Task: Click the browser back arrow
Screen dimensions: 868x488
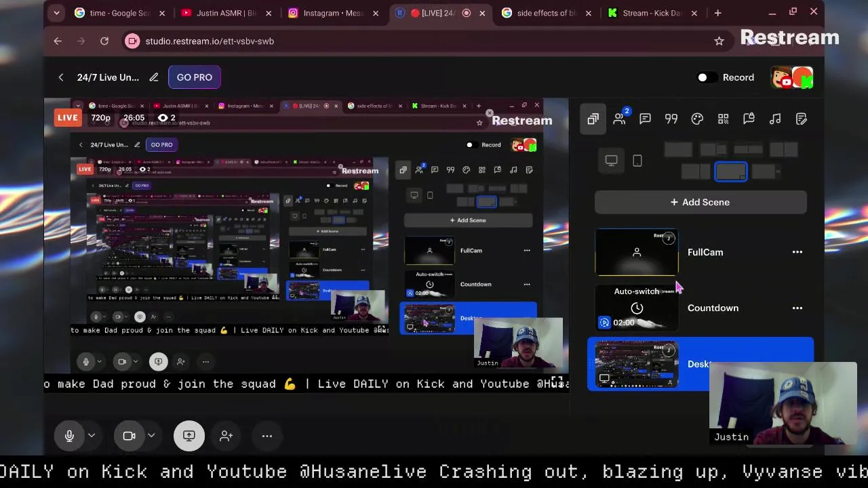Action: (58, 41)
